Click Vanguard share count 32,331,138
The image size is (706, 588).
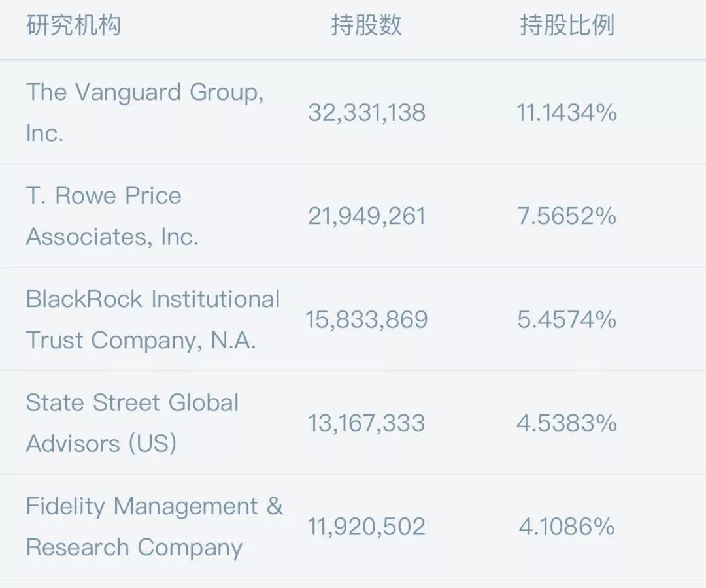[x=367, y=112]
